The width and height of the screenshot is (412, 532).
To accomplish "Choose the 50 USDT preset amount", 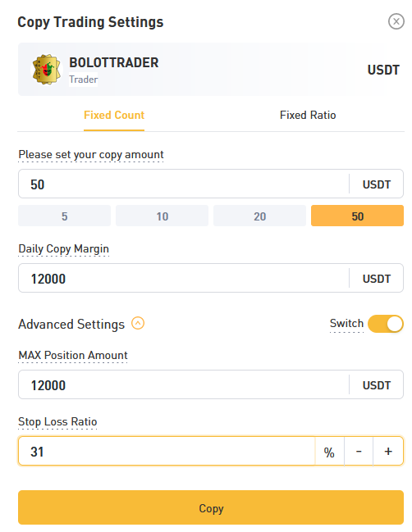I will point(357,216).
